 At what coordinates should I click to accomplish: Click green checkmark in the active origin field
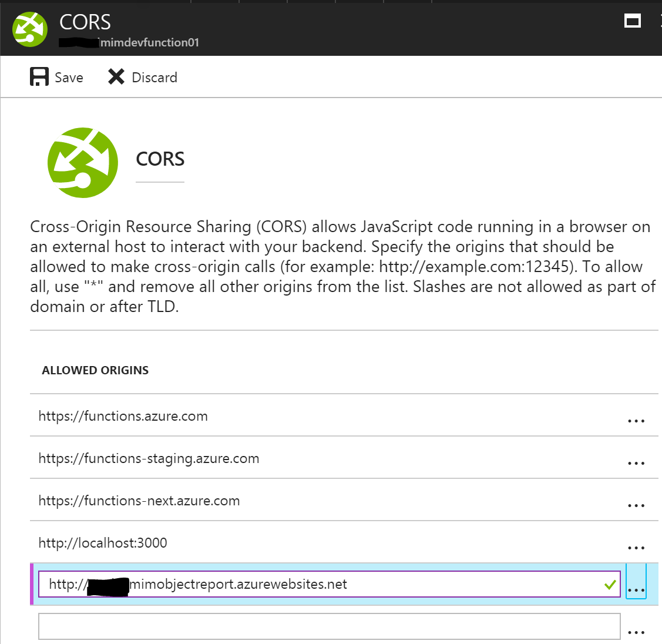point(610,585)
